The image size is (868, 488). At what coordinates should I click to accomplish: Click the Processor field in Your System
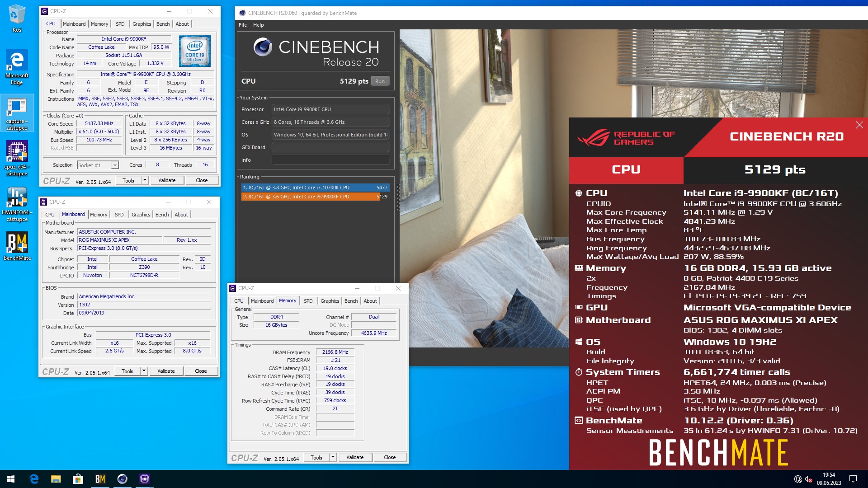(x=330, y=109)
